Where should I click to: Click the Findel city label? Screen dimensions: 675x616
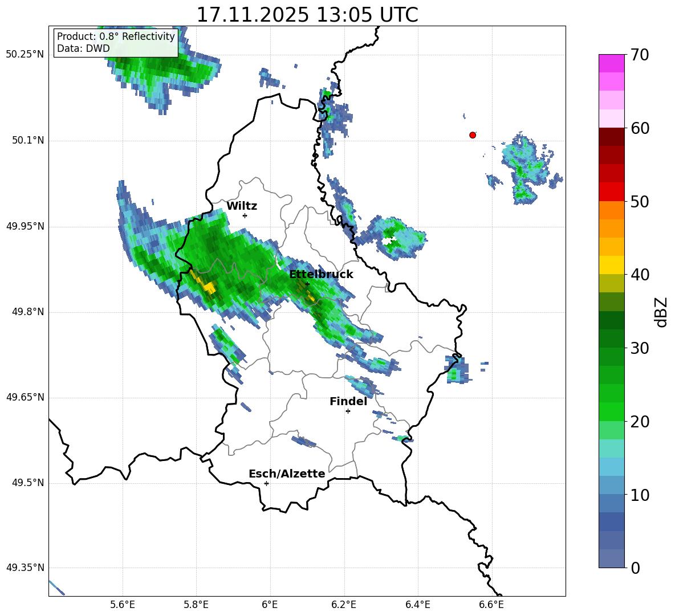point(348,401)
